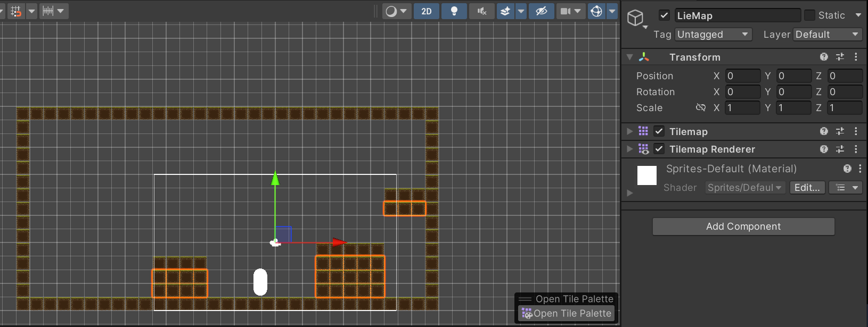Viewport: 868px width, 327px height.
Task: Click the Tilemap grid icon
Action: (643, 131)
